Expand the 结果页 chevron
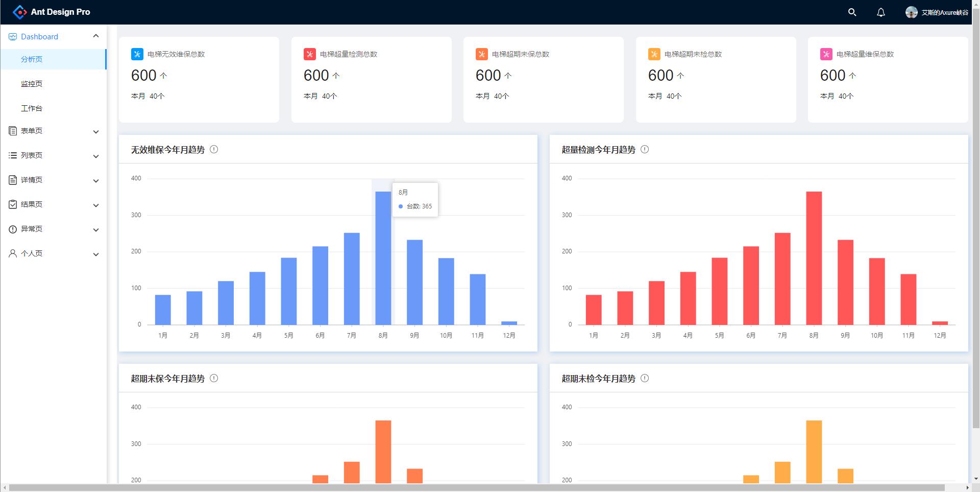 coord(96,205)
